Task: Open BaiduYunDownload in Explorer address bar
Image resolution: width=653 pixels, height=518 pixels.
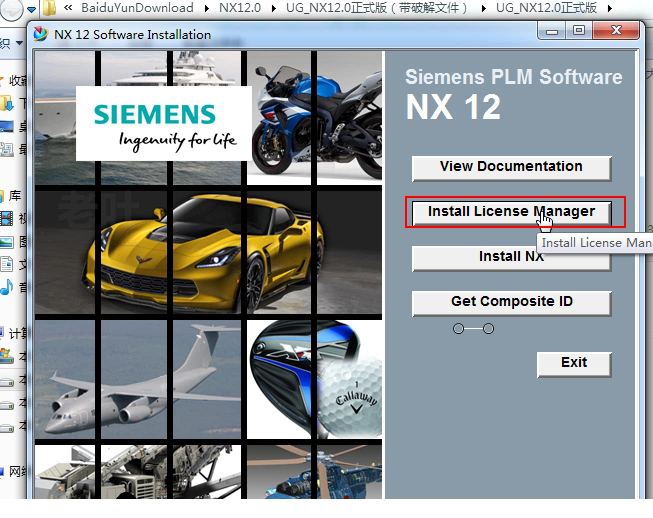Action: (137, 8)
